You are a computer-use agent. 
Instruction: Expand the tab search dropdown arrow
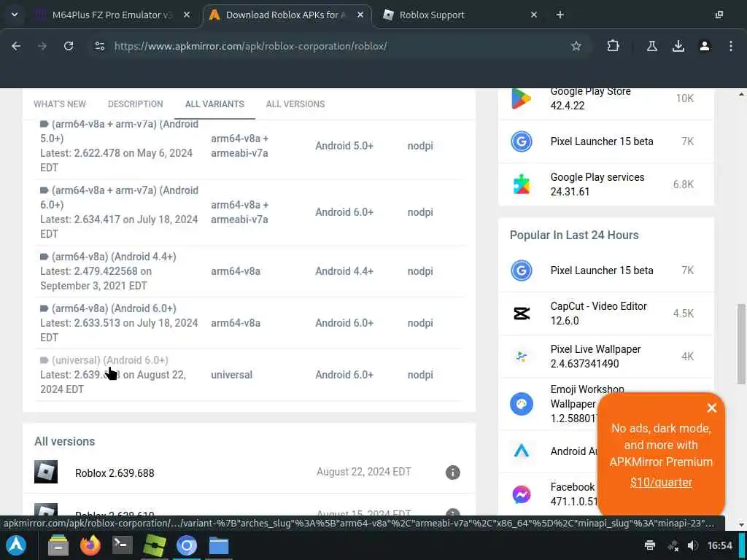click(15, 15)
